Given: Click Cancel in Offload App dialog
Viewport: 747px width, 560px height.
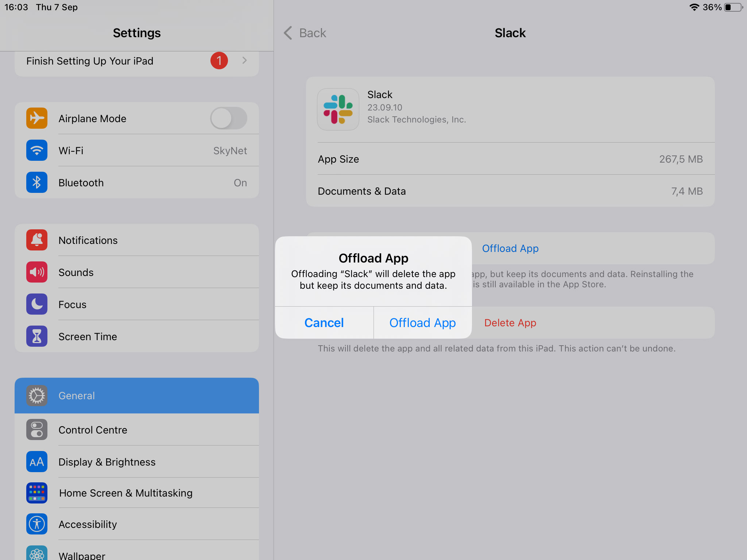Looking at the screenshot, I should pyautogui.click(x=324, y=322).
